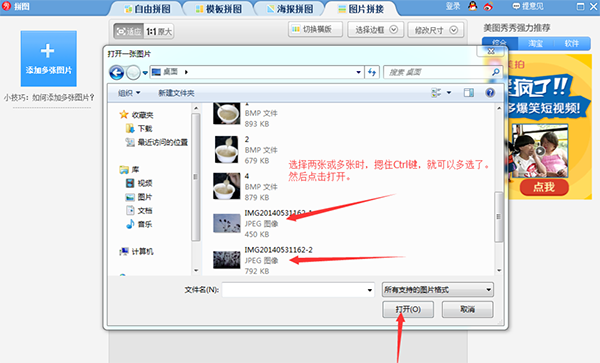
Task: Open 视频 library in navigation pane
Action: point(139,183)
